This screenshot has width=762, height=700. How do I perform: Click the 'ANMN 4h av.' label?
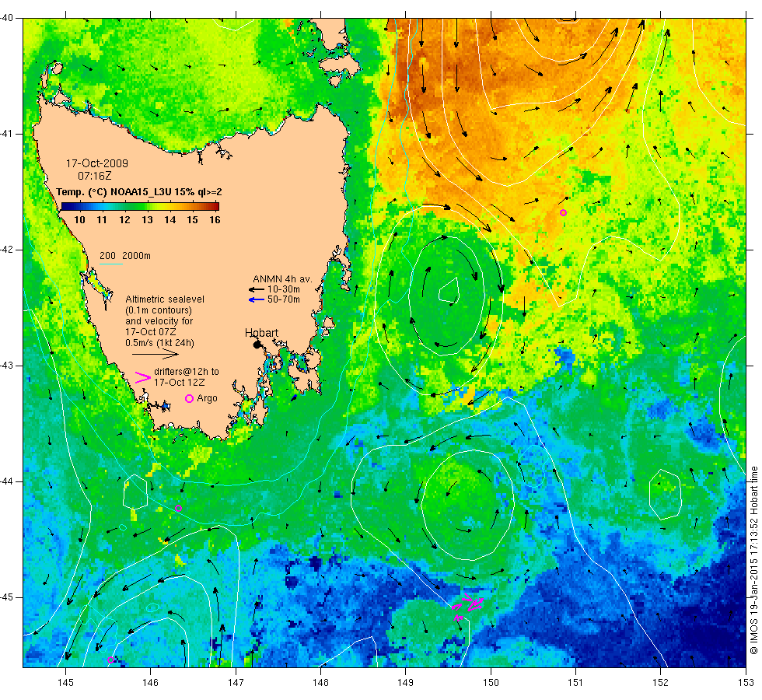pyautogui.click(x=282, y=279)
